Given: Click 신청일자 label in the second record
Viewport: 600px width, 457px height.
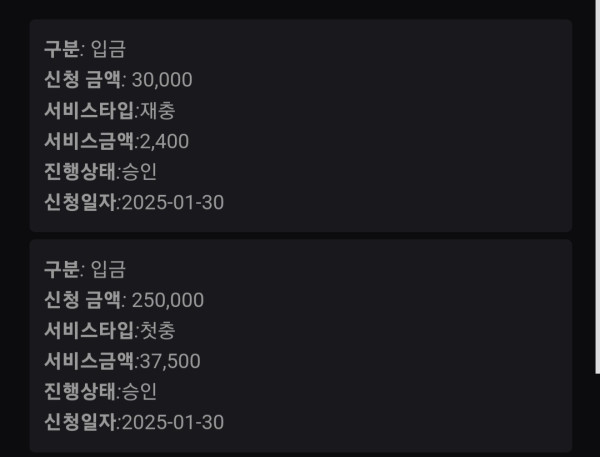Looking at the screenshot, I should (x=79, y=422).
